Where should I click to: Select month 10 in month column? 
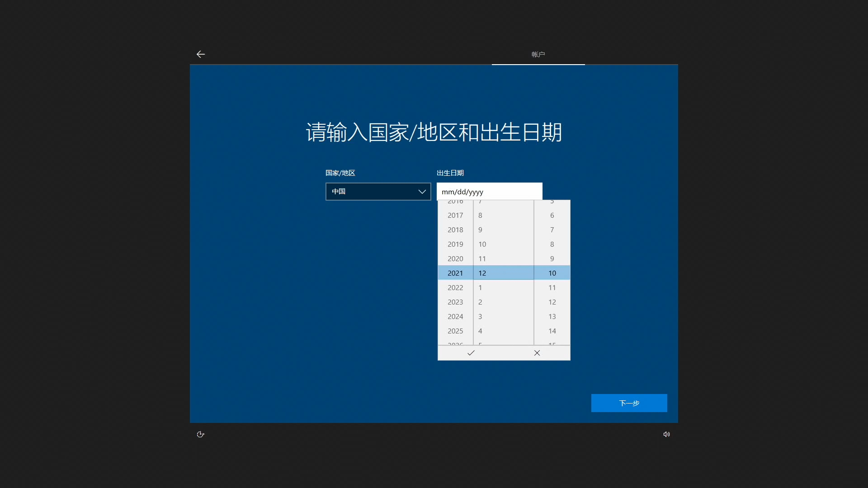pyautogui.click(x=482, y=244)
